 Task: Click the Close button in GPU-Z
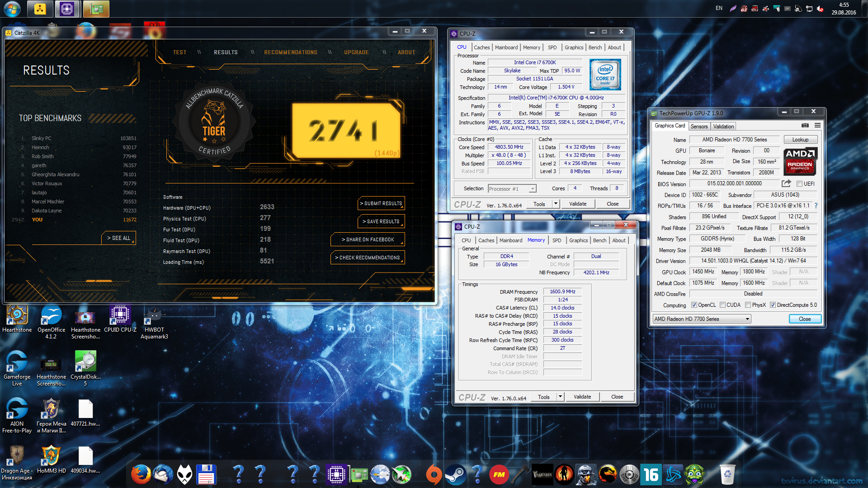[x=805, y=319]
